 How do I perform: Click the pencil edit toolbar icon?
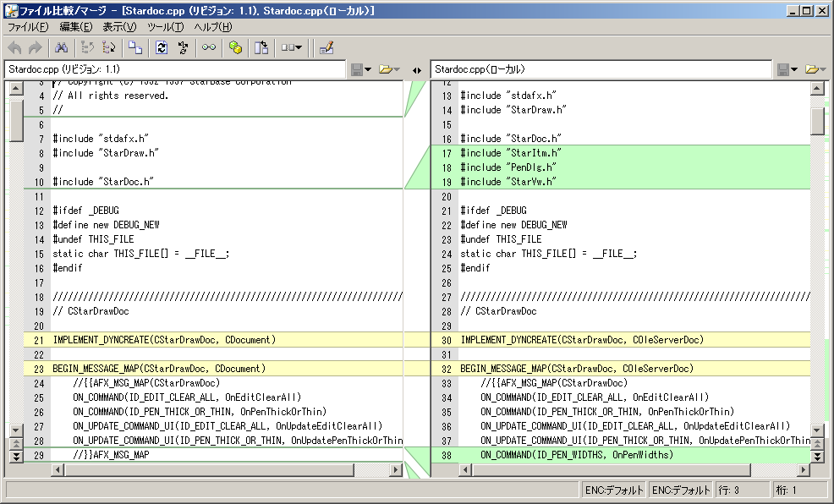click(326, 48)
